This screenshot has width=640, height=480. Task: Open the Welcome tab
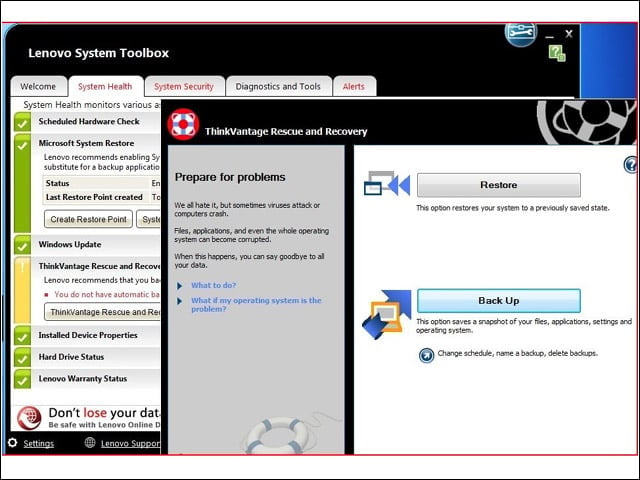(38, 87)
